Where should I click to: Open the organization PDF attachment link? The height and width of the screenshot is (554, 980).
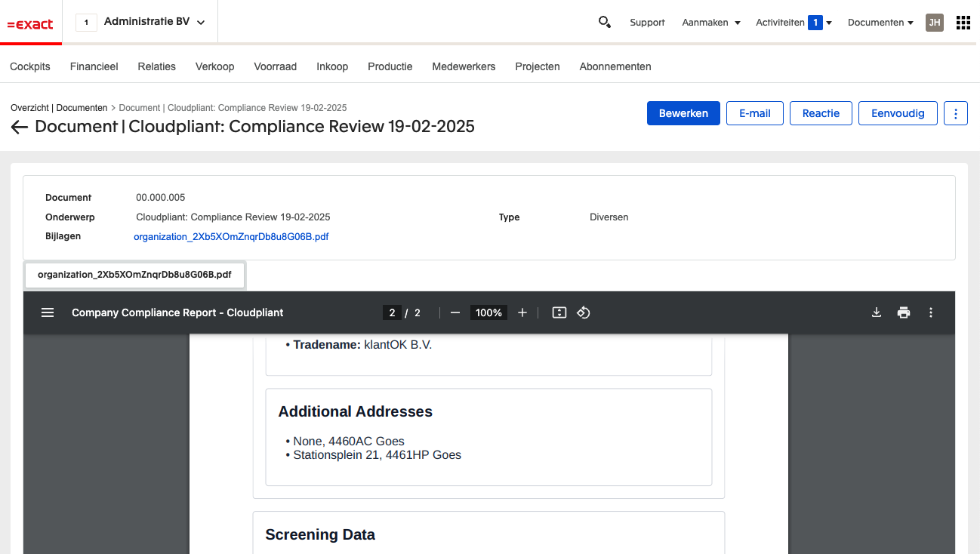click(x=231, y=236)
